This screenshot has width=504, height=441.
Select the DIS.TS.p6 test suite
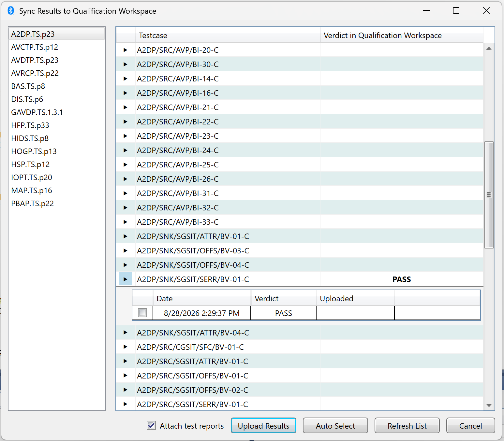pyautogui.click(x=57, y=99)
